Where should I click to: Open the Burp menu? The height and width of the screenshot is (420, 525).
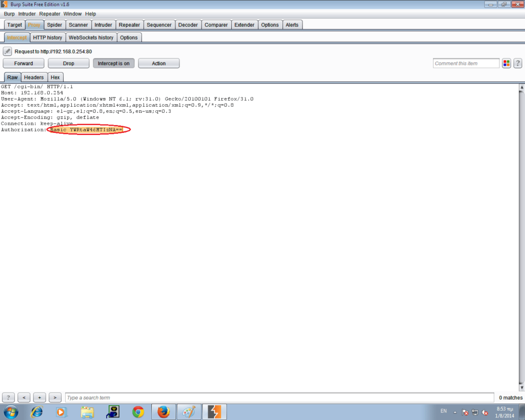click(9, 14)
